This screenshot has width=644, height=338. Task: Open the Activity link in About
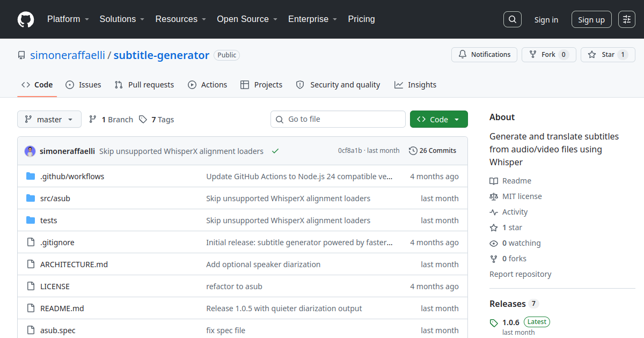coord(509,212)
